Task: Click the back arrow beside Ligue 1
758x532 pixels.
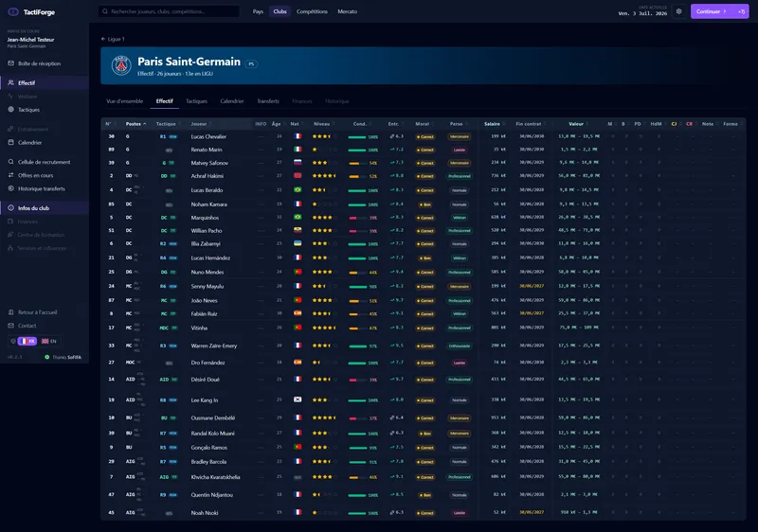Action: [103, 39]
